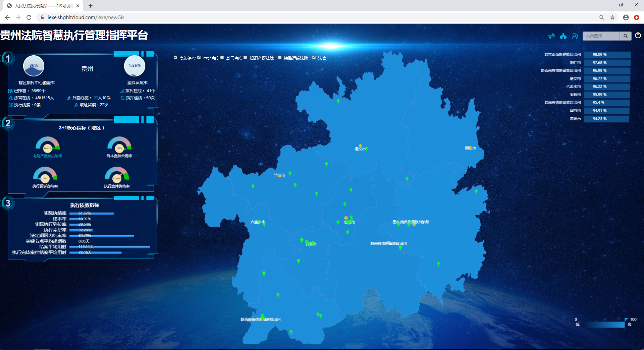
Task: Focus the 人员查找 search input field
Action: (x=601, y=36)
